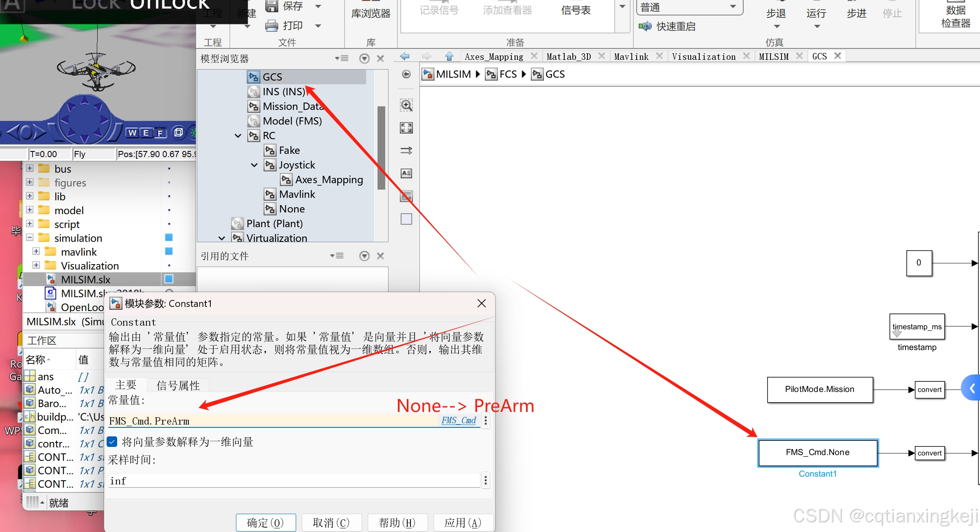The image size is (980, 532).
Task: Toggle interpret vector as 1-D checkbox
Action: 112,442
